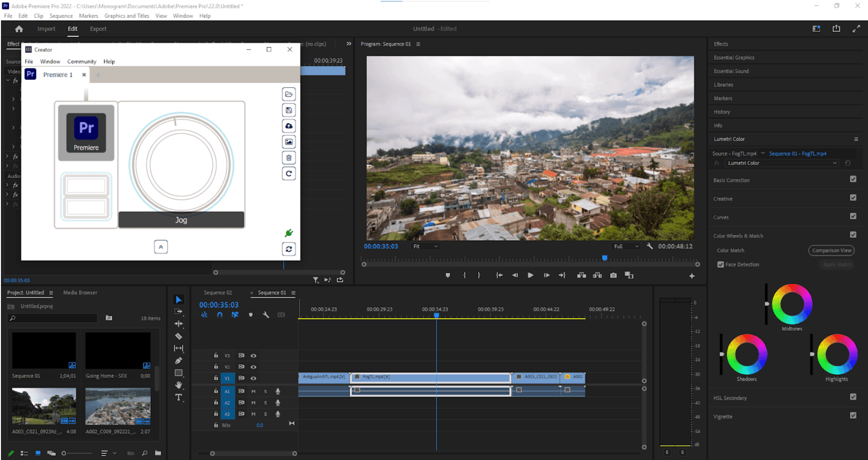Select the Razor tool in the timeline toolbar

(179, 337)
